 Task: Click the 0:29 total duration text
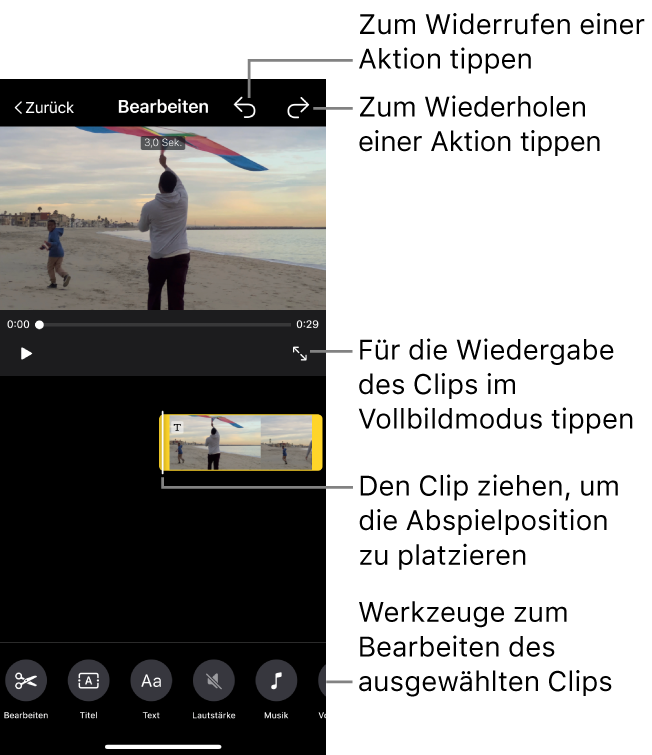[307, 325]
